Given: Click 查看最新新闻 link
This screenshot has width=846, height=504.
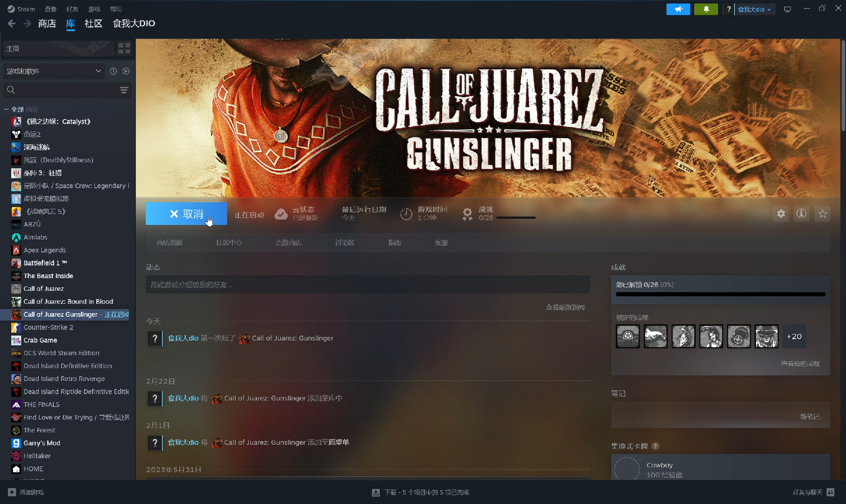Looking at the screenshot, I should (x=565, y=307).
